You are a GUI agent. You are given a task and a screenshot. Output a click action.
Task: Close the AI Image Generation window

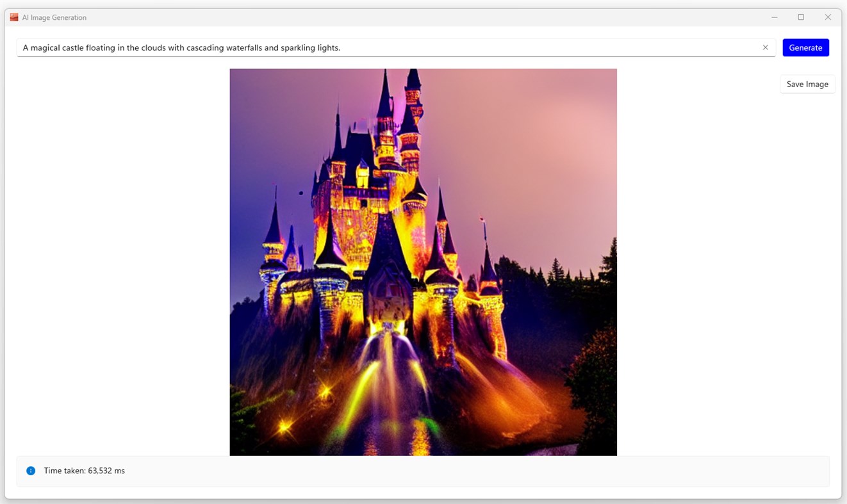[828, 17]
